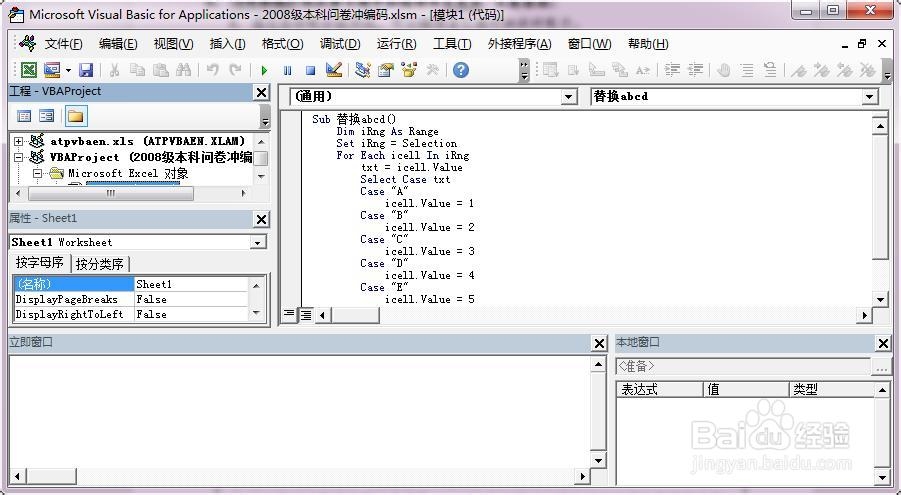The height and width of the screenshot is (495, 901).
Task: Open Edit toolbar options chevron at far right
Action: 887,71
